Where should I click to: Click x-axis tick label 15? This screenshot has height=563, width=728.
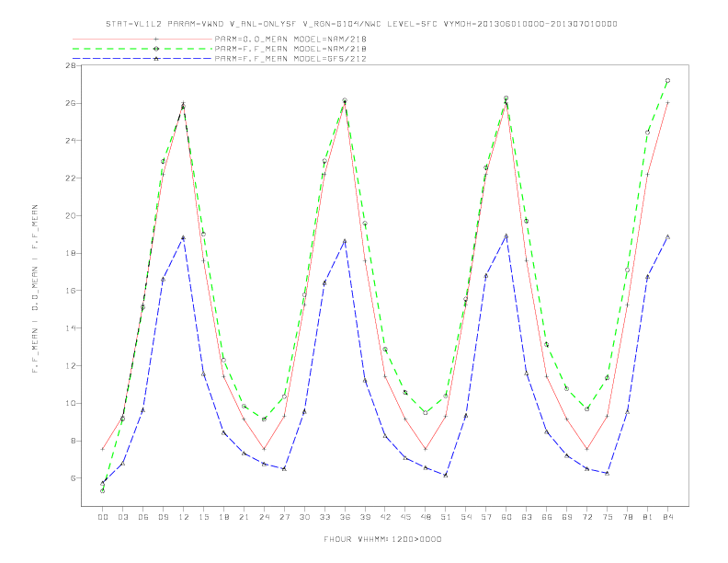tap(203, 517)
